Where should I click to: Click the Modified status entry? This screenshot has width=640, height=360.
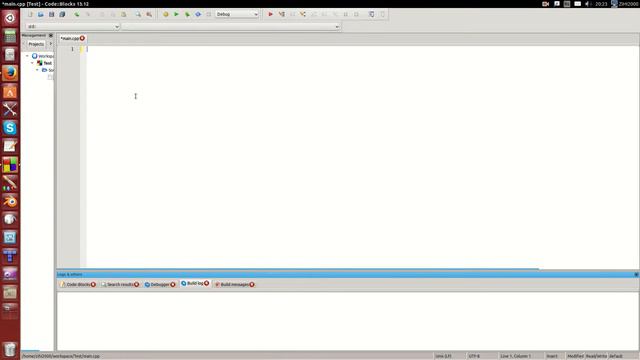(x=576, y=356)
